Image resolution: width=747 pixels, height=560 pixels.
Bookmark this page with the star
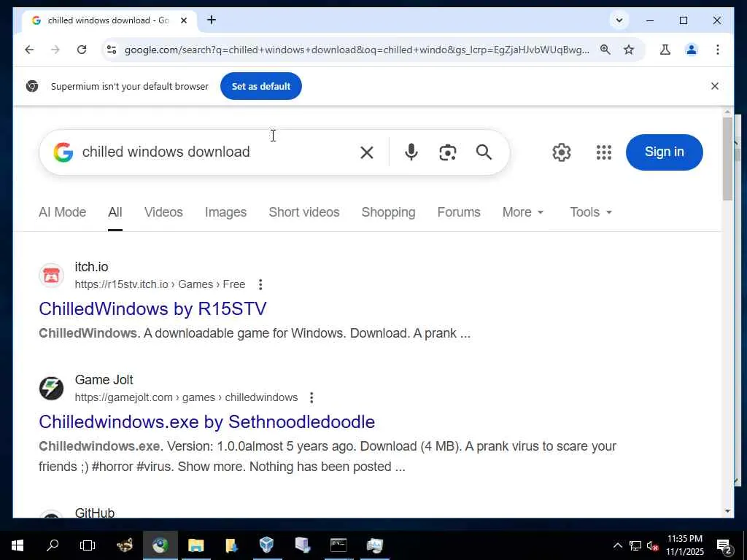(x=629, y=50)
